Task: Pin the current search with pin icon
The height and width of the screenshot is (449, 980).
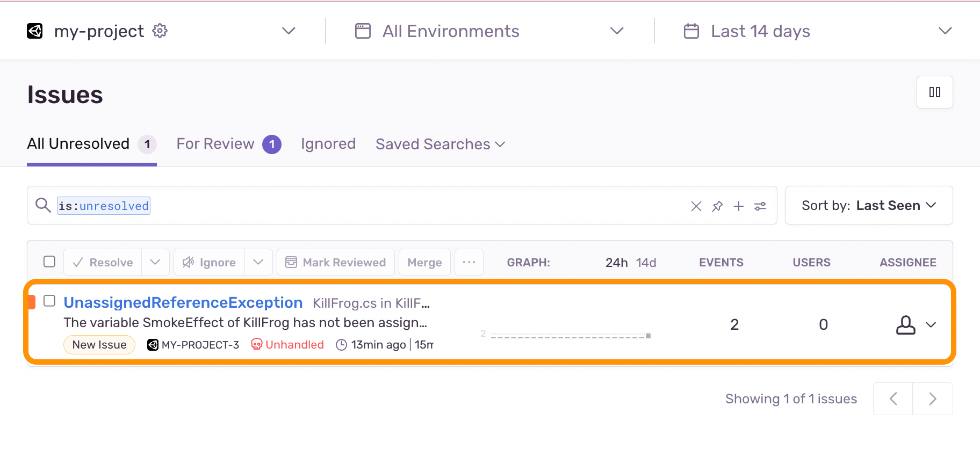Action: pyautogui.click(x=717, y=206)
